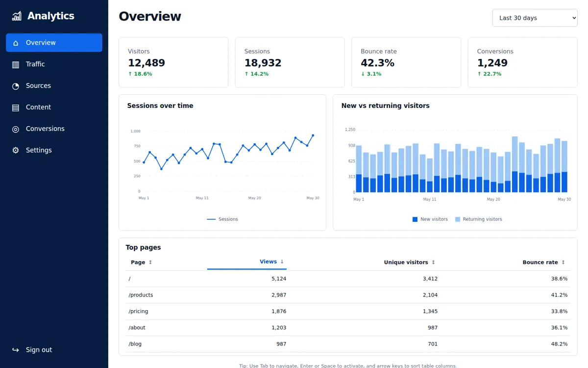Click the dark blue New visitors legend swatch
588x368 pixels.
point(415,219)
